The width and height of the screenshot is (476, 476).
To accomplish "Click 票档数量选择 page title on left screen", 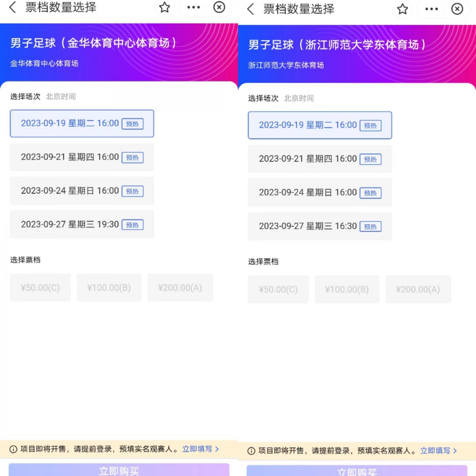I will click(x=61, y=7).
